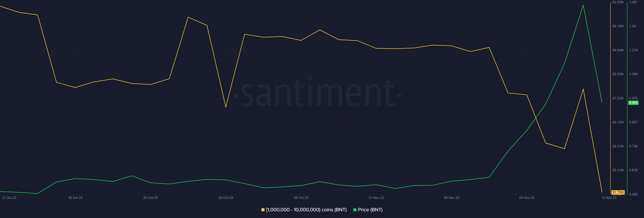This screenshot has width=644, height=218.
Task: Click the 0.857 price axis value
Action: [x=633, y=122]
